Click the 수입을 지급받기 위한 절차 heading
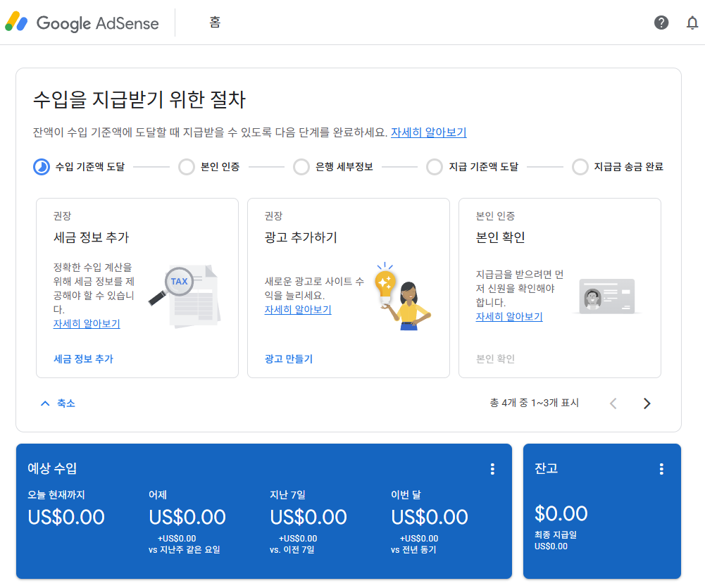705x588 pixels. 139,99
